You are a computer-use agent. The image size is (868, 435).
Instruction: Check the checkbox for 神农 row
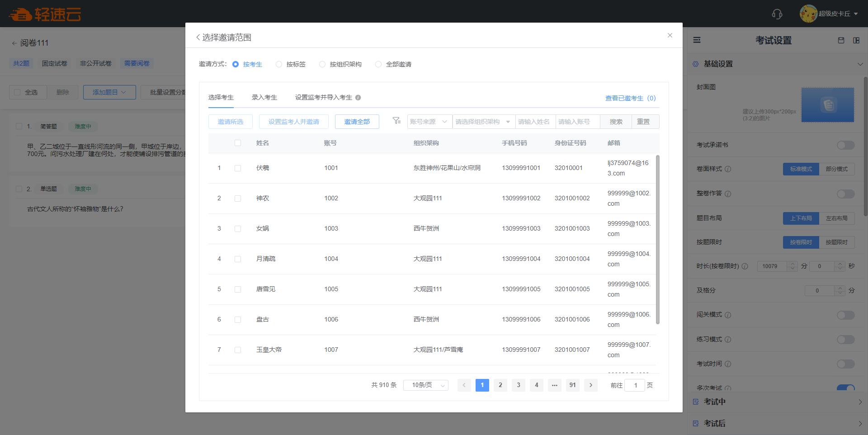click(x=238, y=199)
